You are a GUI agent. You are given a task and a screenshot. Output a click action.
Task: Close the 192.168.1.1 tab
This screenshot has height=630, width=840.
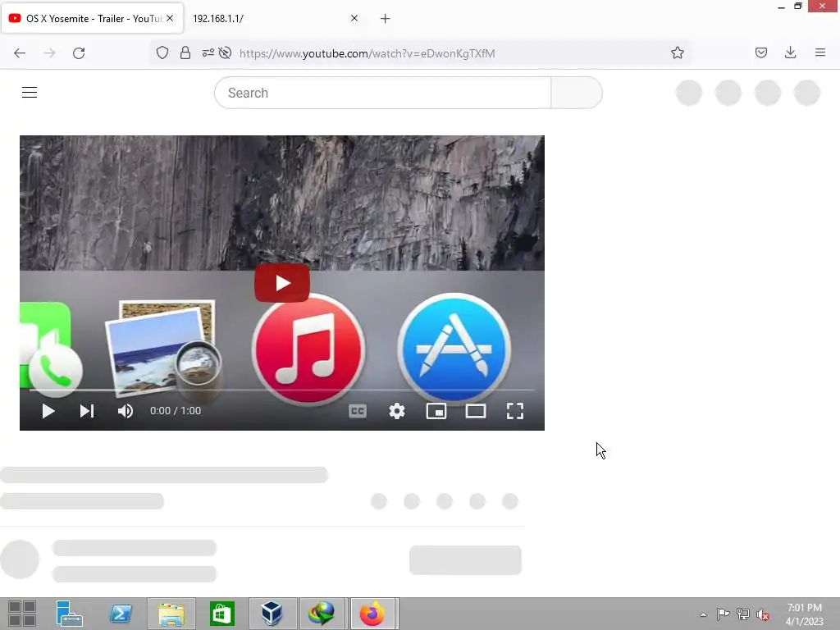pos(354,18)
